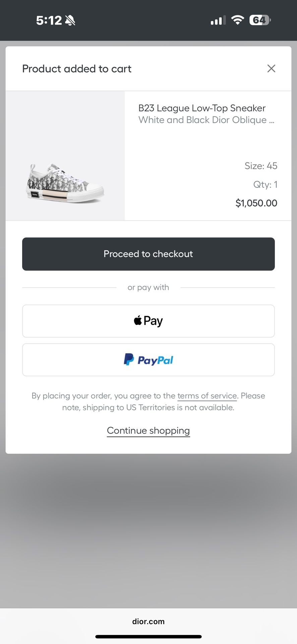Tap the $1,050.00 price

[x=256, y=203]
